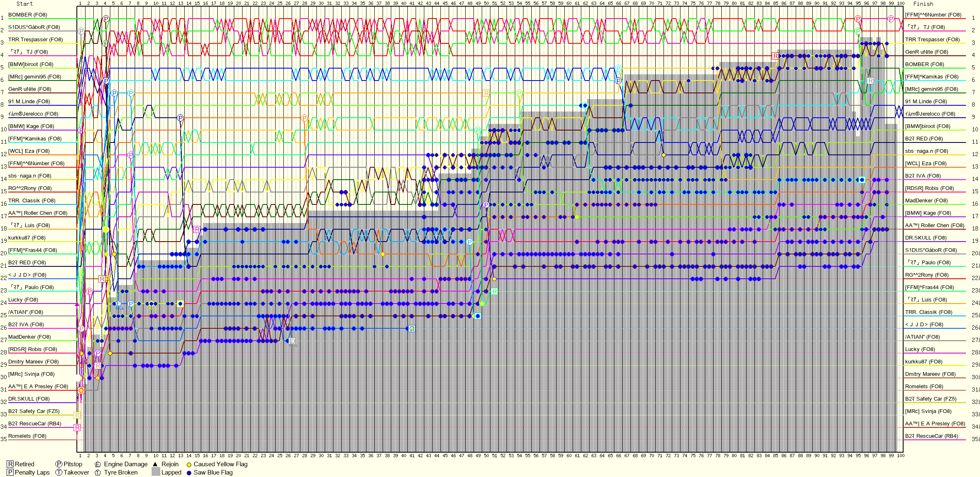Click the pink Pitstop marker at lap 99

coord(891,19)
